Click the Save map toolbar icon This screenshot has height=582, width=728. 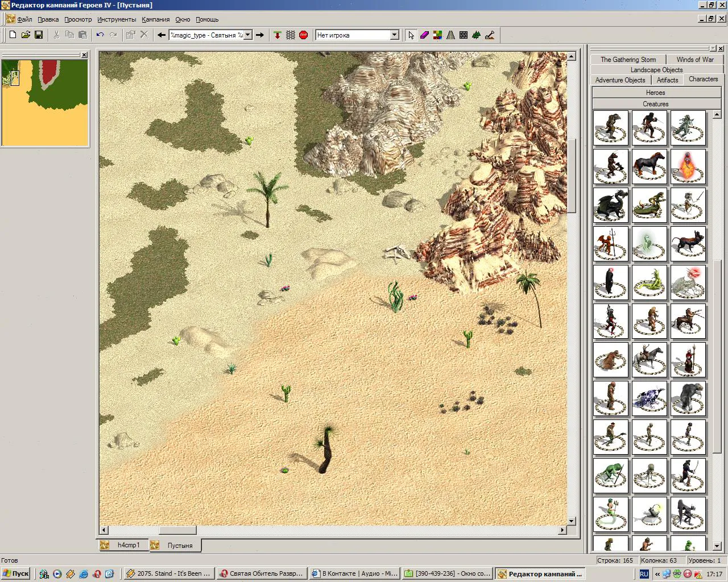[39, 35]
